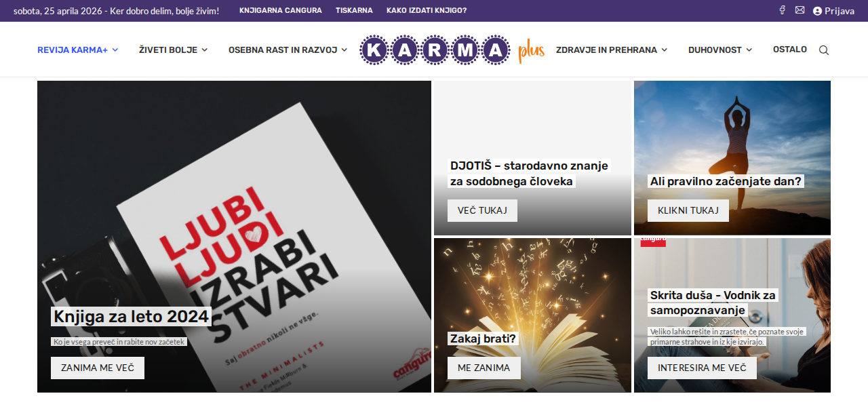The image size is (868, 407).
Task: Click the Zanima me več button
Action: tap(98, 368)
